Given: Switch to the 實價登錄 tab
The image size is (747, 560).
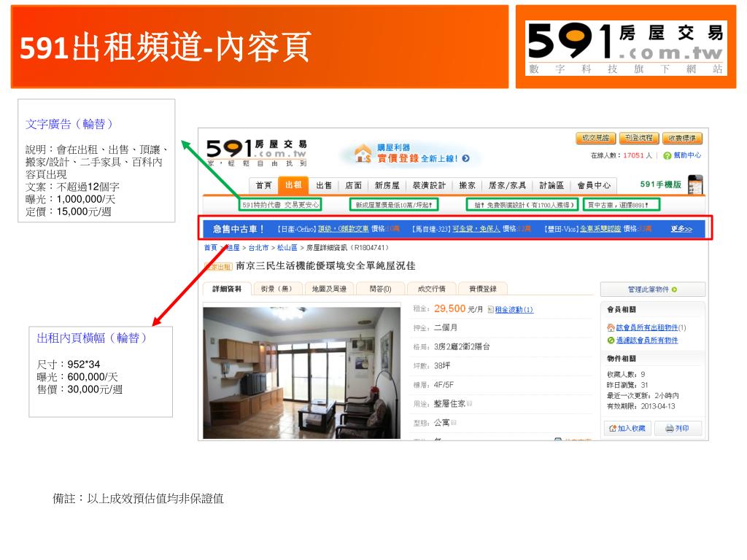Looking at the screenshot, I should 483,289.
